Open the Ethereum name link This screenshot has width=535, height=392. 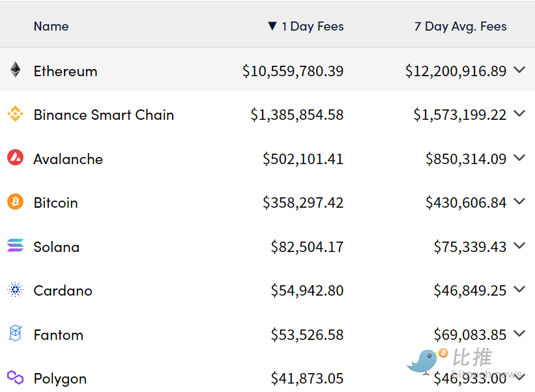(x=66, y=71)
